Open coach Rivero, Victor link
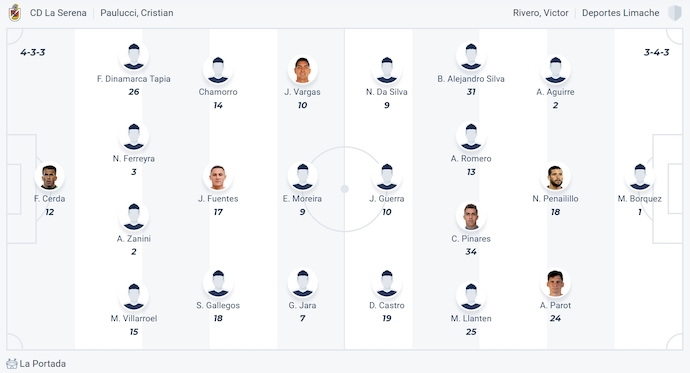This screenshot has width=690, height=373. click(540, 13)
